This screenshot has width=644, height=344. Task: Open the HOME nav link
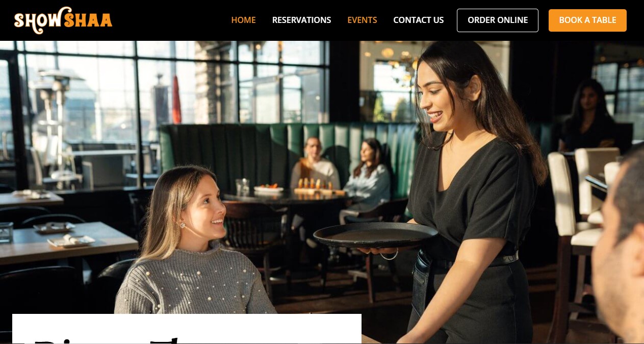(243, 20)
